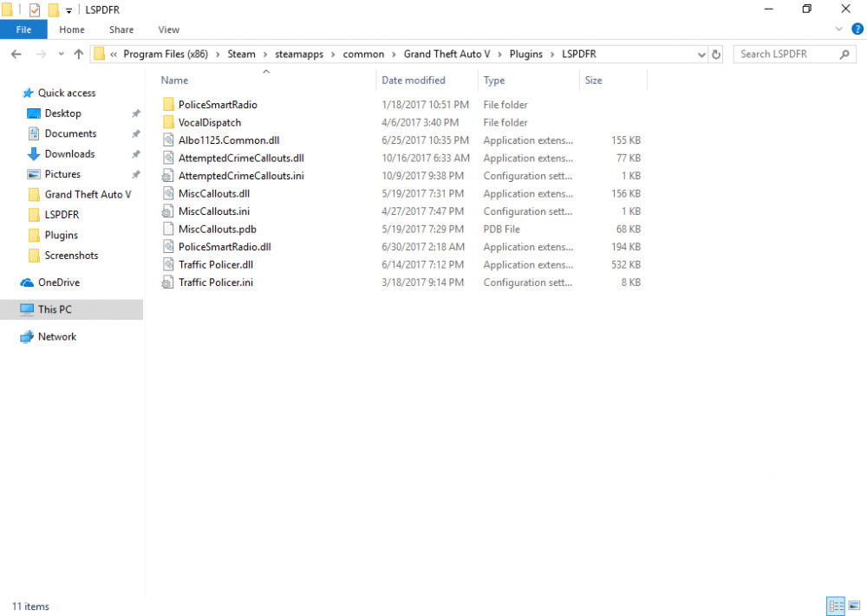Select This PC in the navigation pane
867x616 pixels.
(55, 309)
